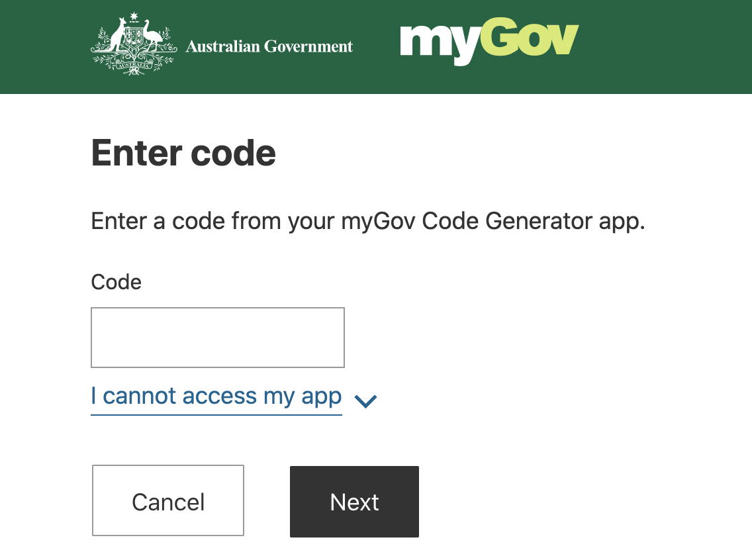
Task: Focus the Code input field
Action: click(217, 337)
